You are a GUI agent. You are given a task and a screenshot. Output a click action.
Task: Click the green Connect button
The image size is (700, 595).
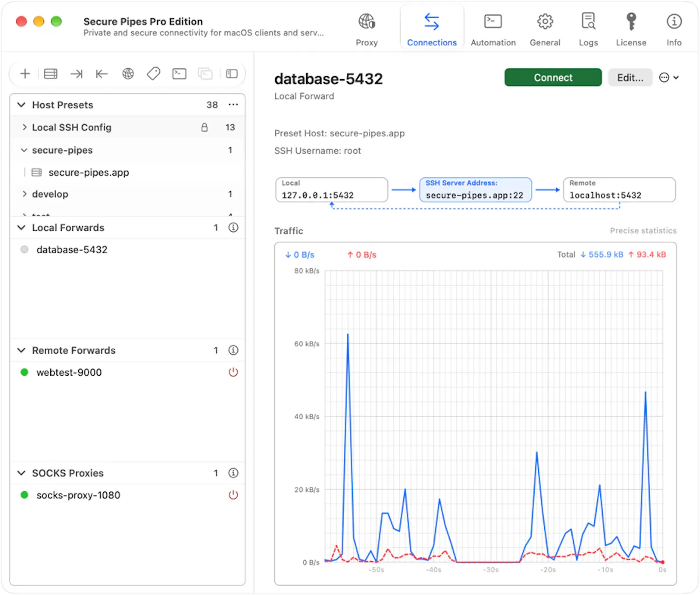553,77
